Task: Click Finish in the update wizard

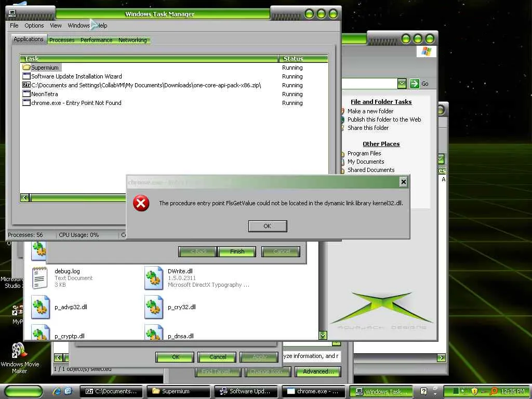Action: (237, 251)
